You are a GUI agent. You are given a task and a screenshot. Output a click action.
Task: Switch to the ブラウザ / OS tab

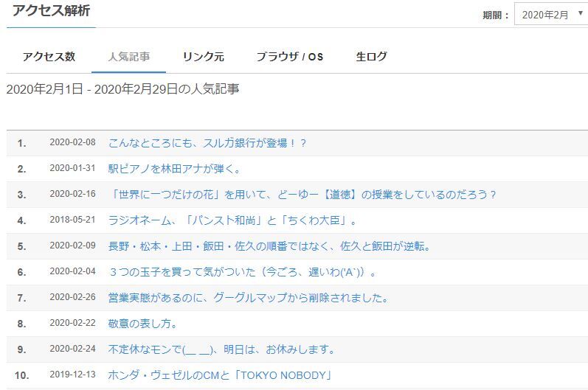[x=289, y=57]
